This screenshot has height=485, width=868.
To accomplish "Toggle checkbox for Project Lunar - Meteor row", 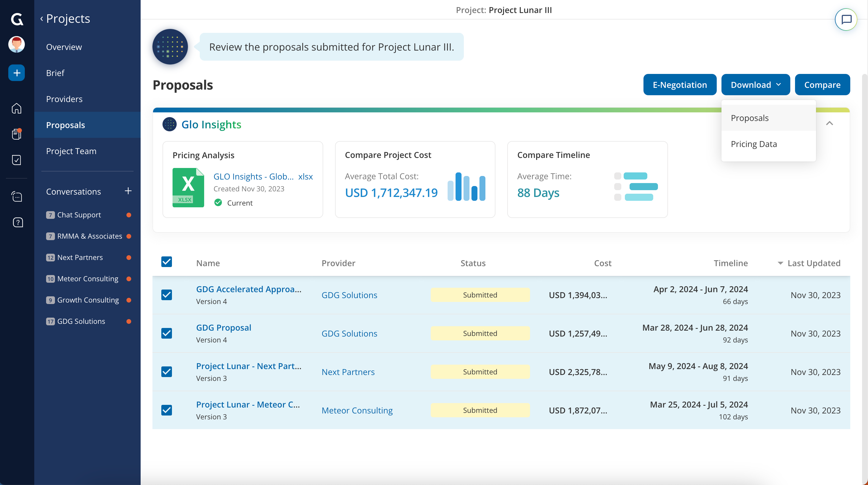I will 166,410.
